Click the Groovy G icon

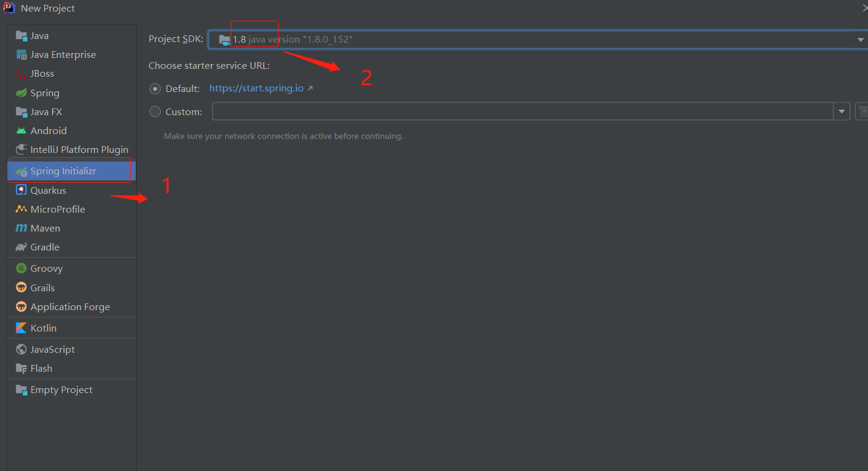(21, 269)
